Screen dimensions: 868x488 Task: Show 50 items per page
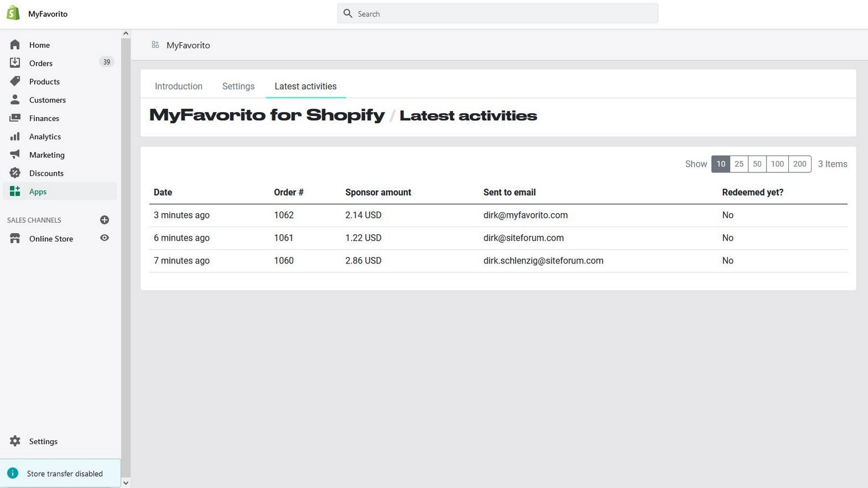[757, 164]
